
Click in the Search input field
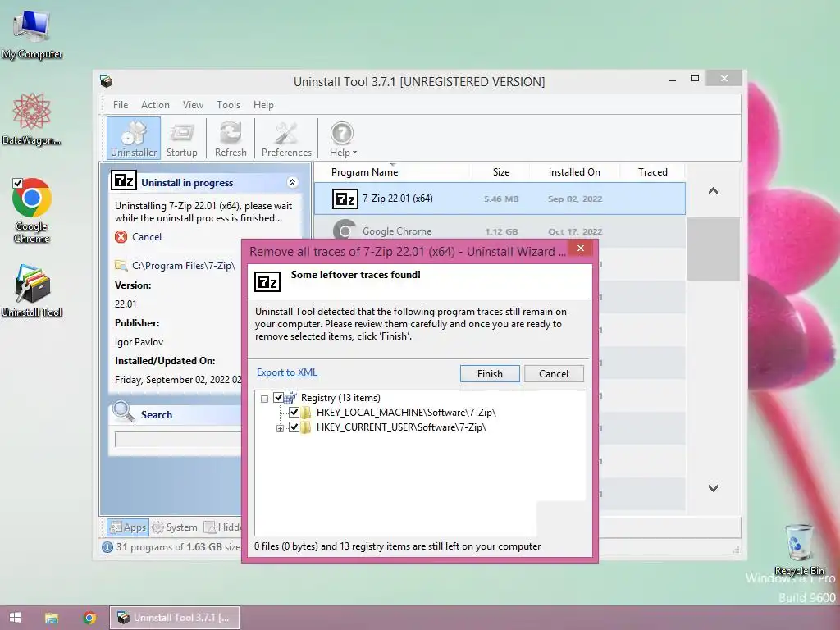tap(178, 440)
